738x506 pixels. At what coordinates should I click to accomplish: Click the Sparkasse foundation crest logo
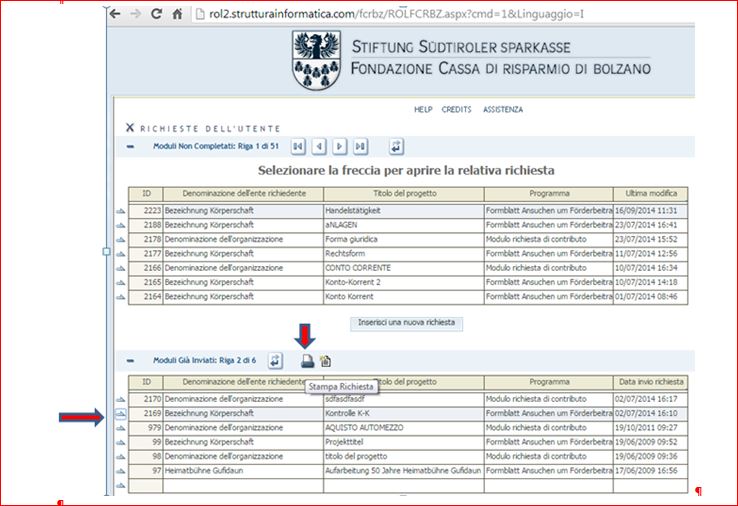tap(316, 60)
